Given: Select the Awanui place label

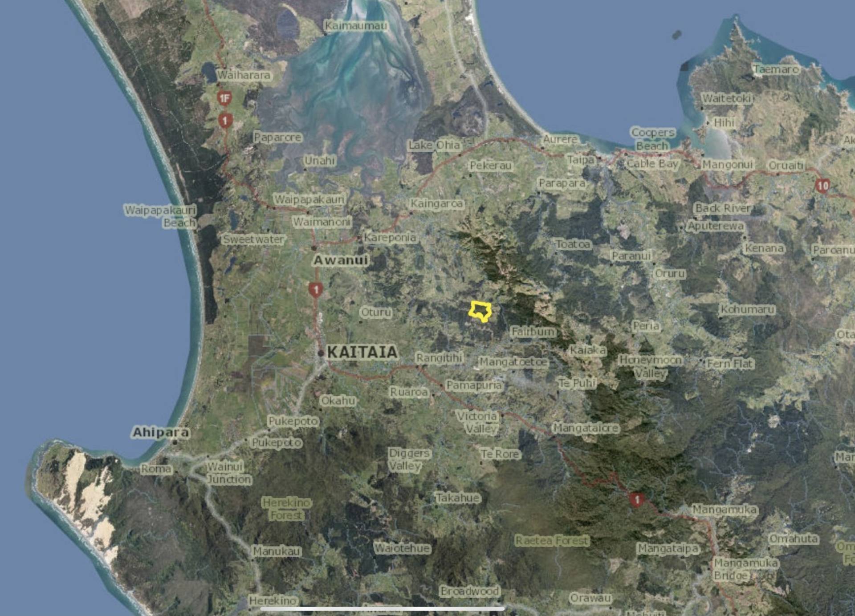Looking at the screenshot, I should coord(341,260).
